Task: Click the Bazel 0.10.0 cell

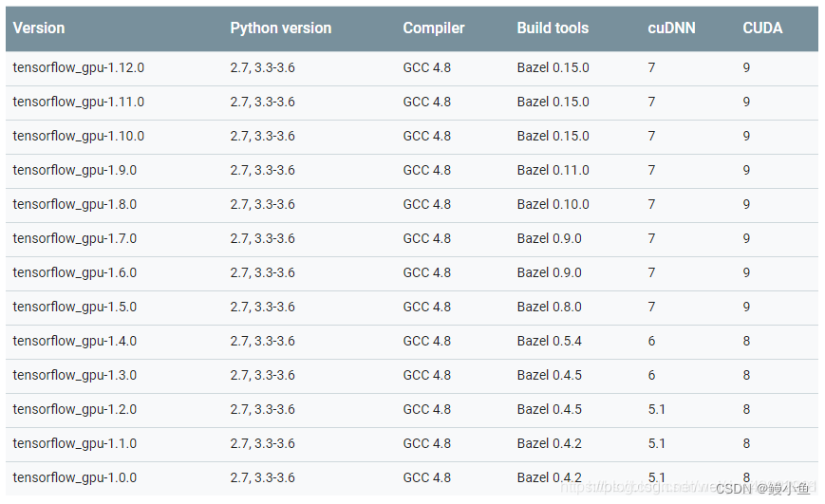Action: [x=553, y=205]
